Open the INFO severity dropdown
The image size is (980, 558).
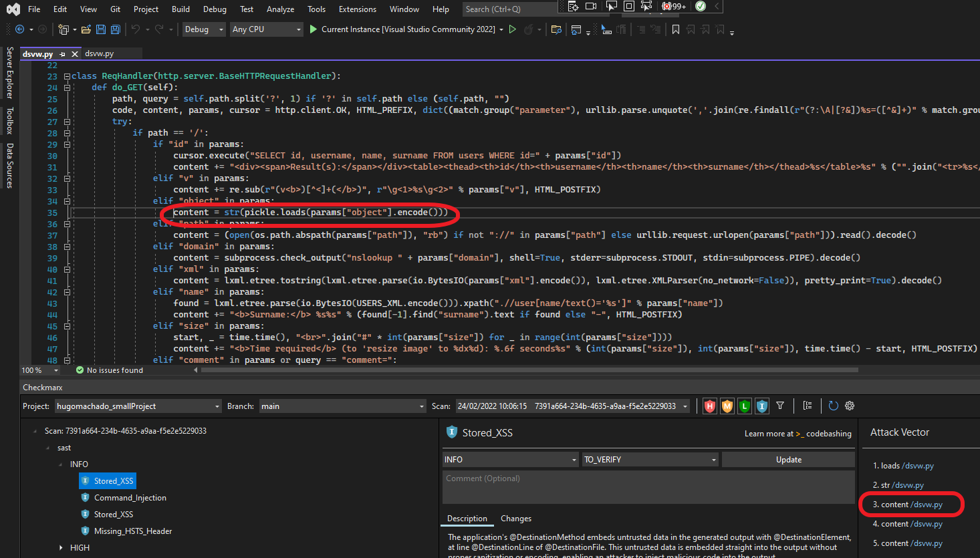[511, 460]
